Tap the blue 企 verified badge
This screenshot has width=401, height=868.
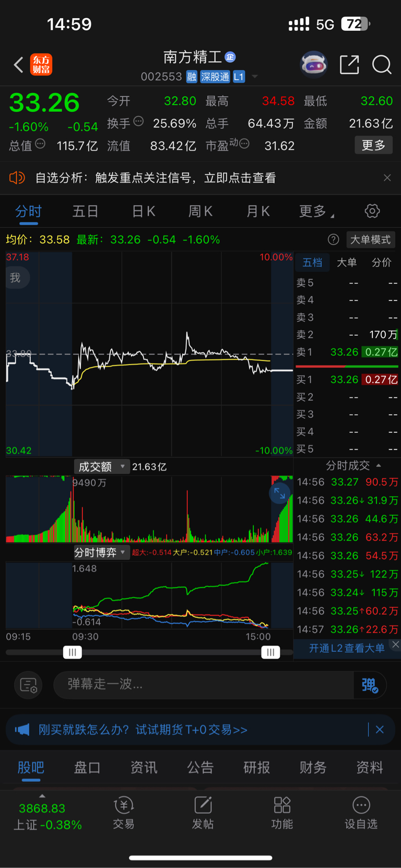tap(230, 57)
